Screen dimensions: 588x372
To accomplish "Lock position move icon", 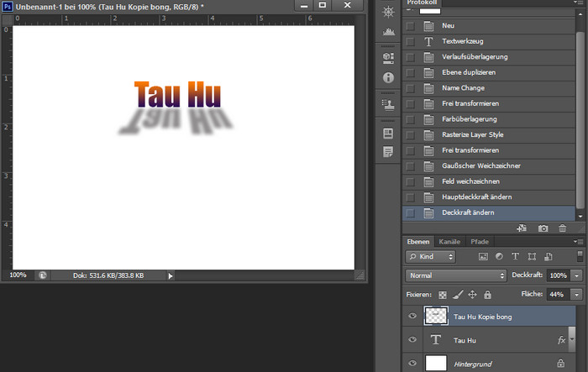I will click(x=472, y=295).
